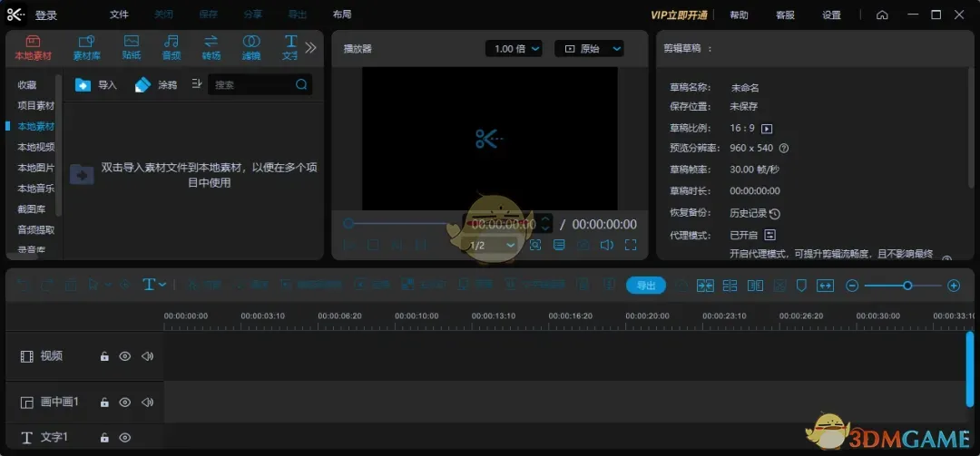Viewport: 980px width, 456px height.
Task: Click the safe-zone frame icon in player
Action: [x=535, y=245]
